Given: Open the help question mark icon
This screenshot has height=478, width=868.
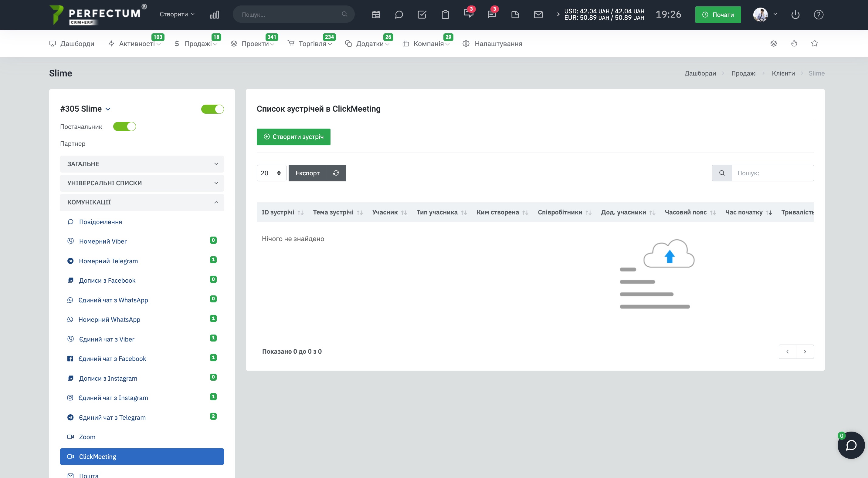Looking at the screenshot, I should (819, 15).
